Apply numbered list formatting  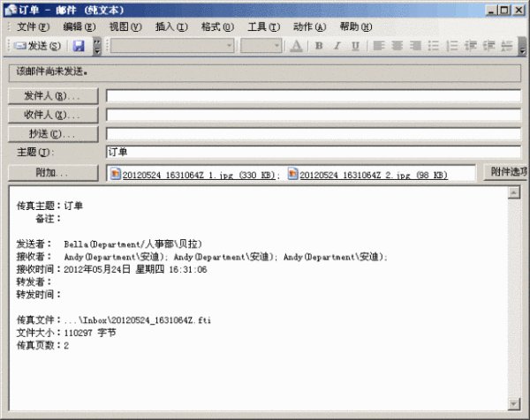(x=452, y=46)
